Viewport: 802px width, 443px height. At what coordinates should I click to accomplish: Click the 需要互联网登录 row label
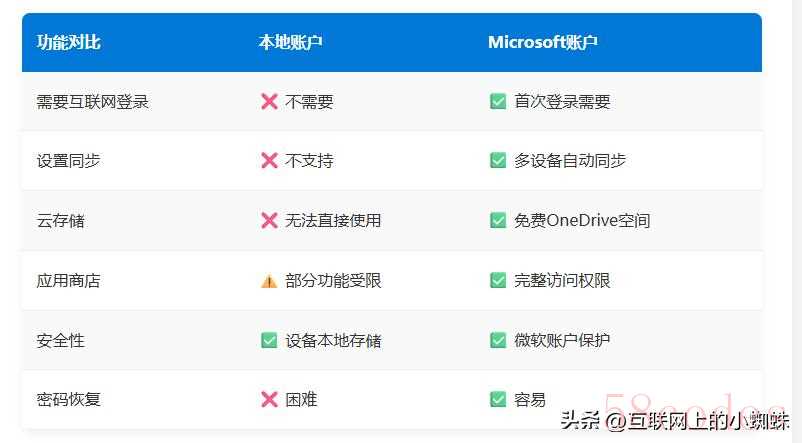(x=93, y=102)
